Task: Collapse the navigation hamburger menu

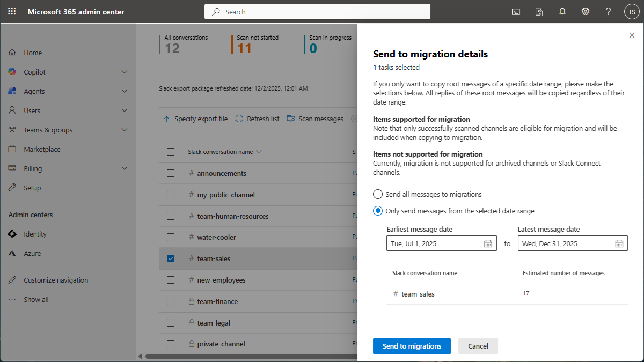Action: (12, 33)
